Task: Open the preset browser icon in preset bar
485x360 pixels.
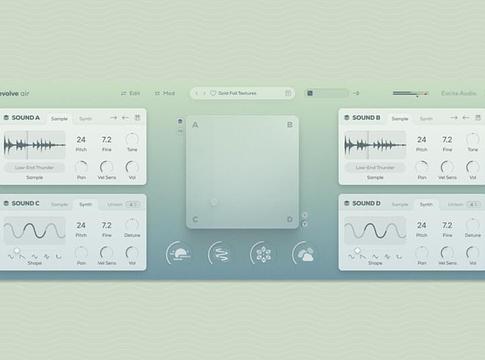Action: [288, 93]
